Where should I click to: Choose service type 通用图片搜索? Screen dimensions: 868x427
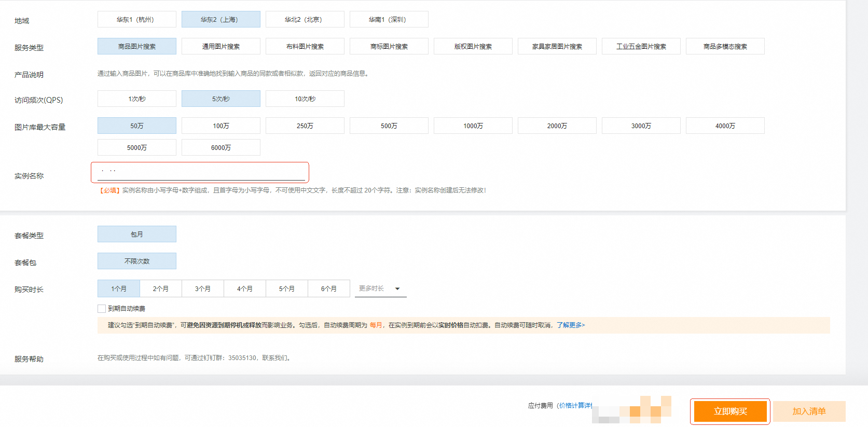[x=221, y=46]
